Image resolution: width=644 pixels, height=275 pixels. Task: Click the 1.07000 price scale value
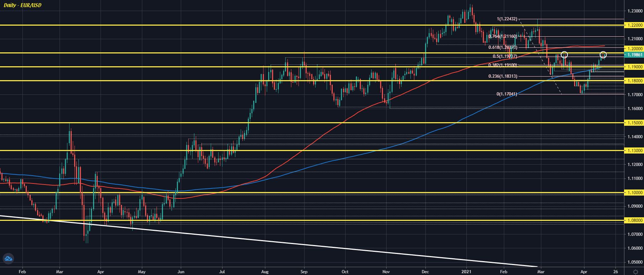pyautogui.click(x=635, y=234)
